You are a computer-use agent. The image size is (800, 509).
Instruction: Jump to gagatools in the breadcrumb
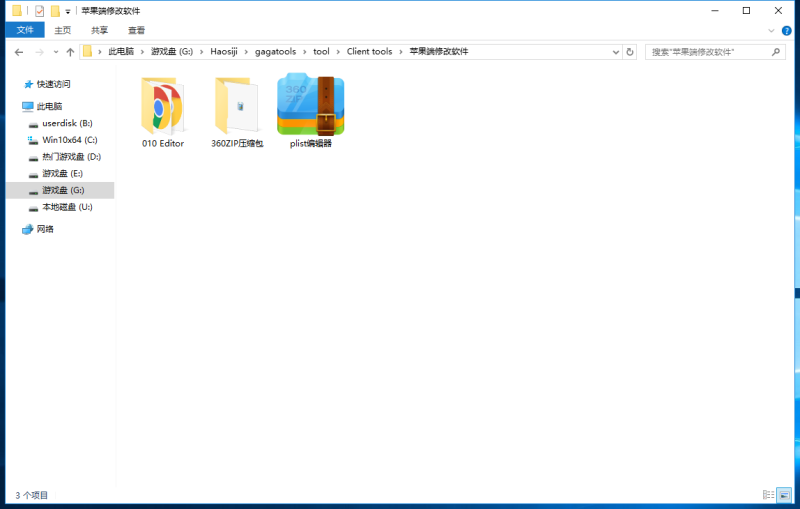[276, 52]
